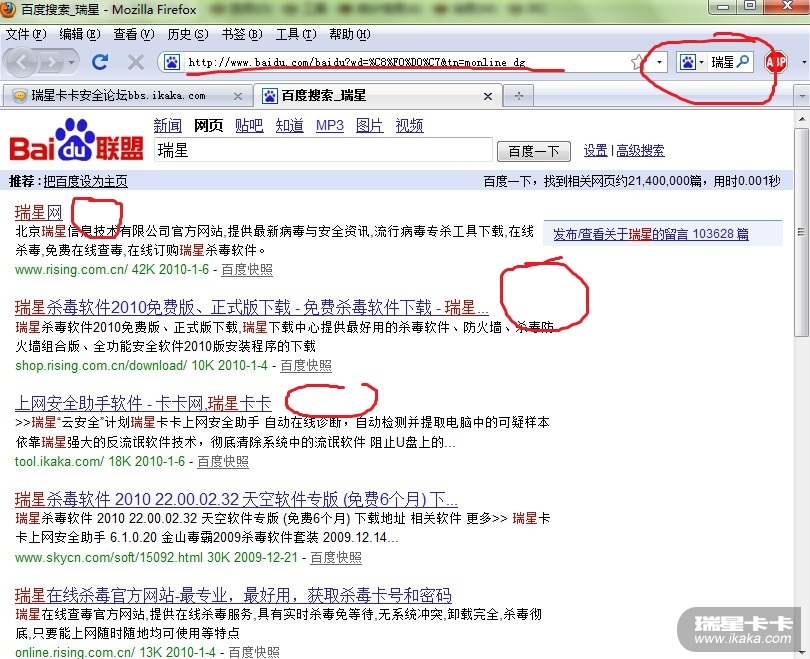Open 百度快照 for shop.rising.com.cn result

306,366
